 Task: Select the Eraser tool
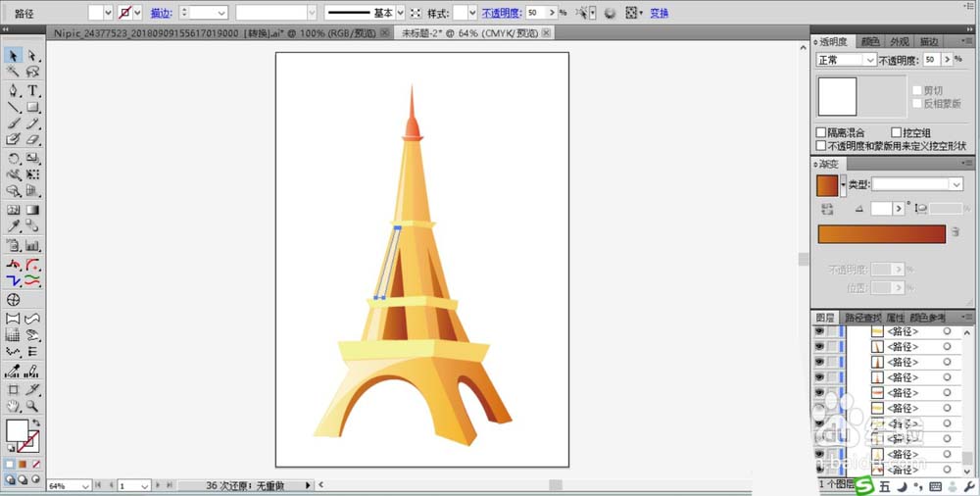[x=32, y=139]
